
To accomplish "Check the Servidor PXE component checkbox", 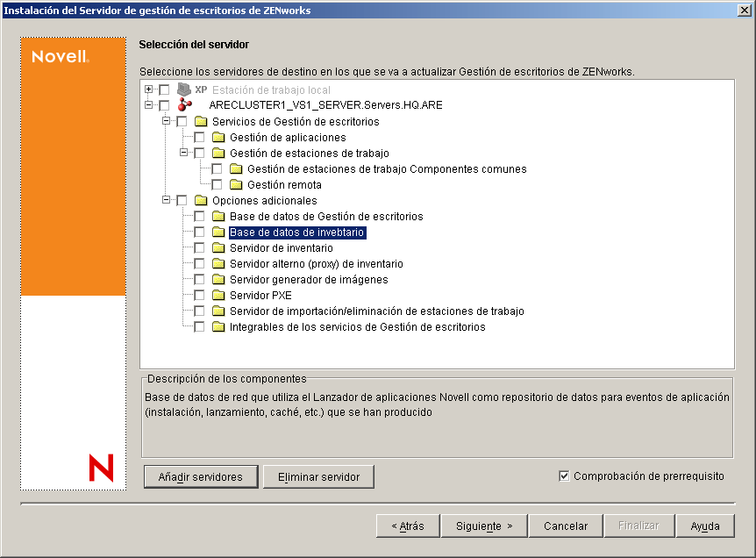I will click(200, 295).
